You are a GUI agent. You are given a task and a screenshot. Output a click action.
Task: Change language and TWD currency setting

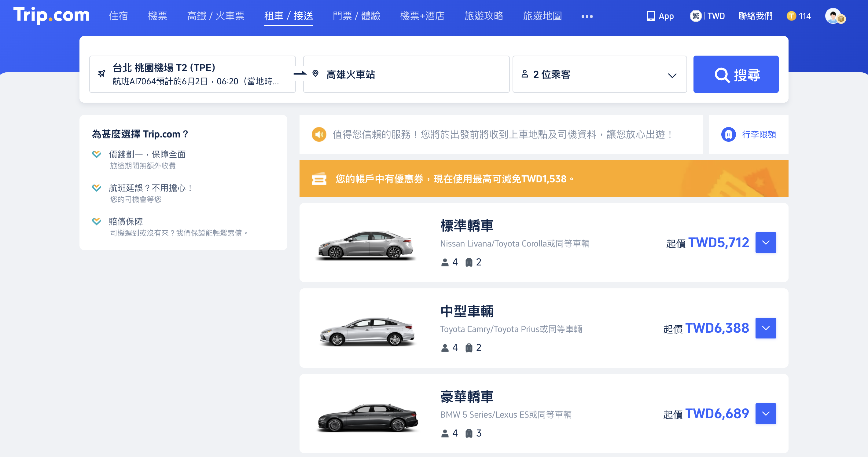(x=707, y=16)
